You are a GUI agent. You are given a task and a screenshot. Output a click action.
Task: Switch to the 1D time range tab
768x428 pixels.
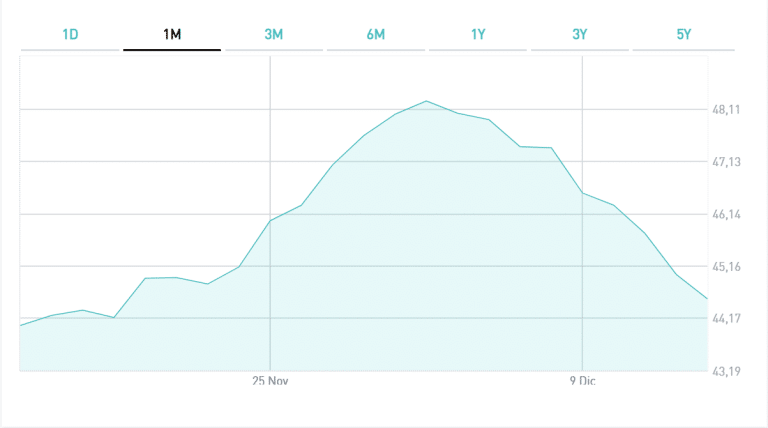coord(70,35)
